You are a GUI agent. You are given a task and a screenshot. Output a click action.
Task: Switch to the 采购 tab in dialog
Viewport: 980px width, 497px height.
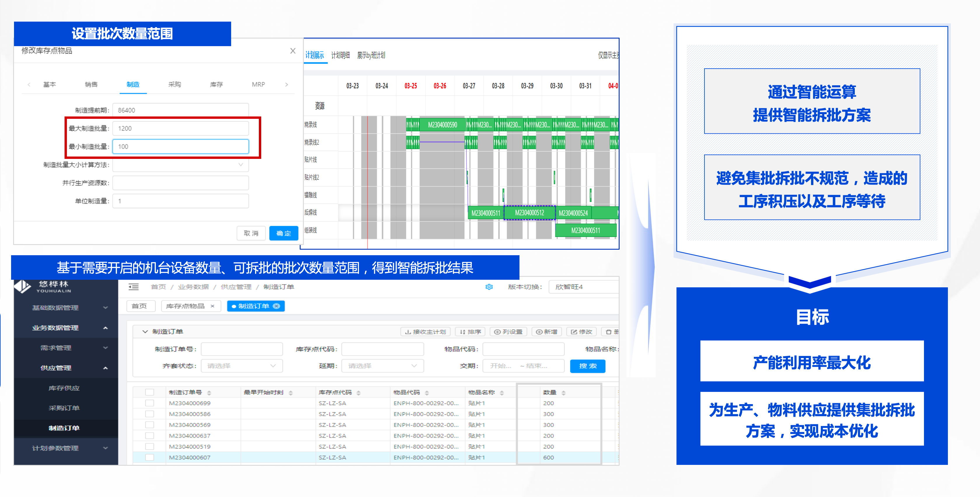click(175, 84)
